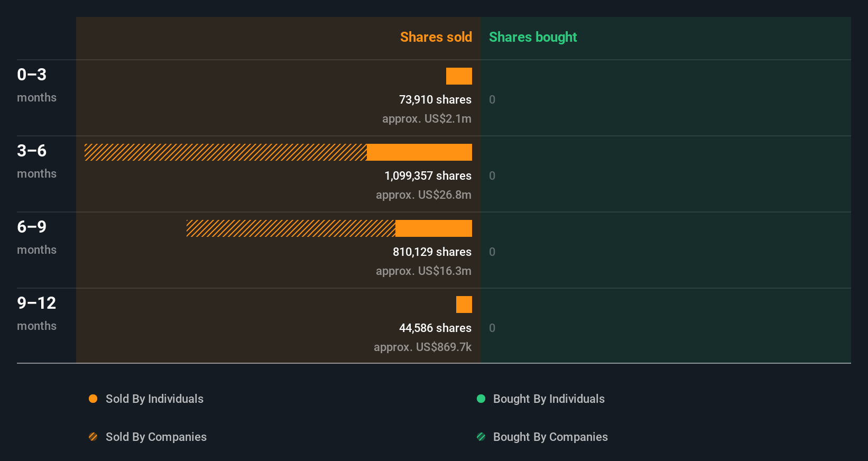
Task: Select the 73,910 shares value
Action: click(435, 99)
